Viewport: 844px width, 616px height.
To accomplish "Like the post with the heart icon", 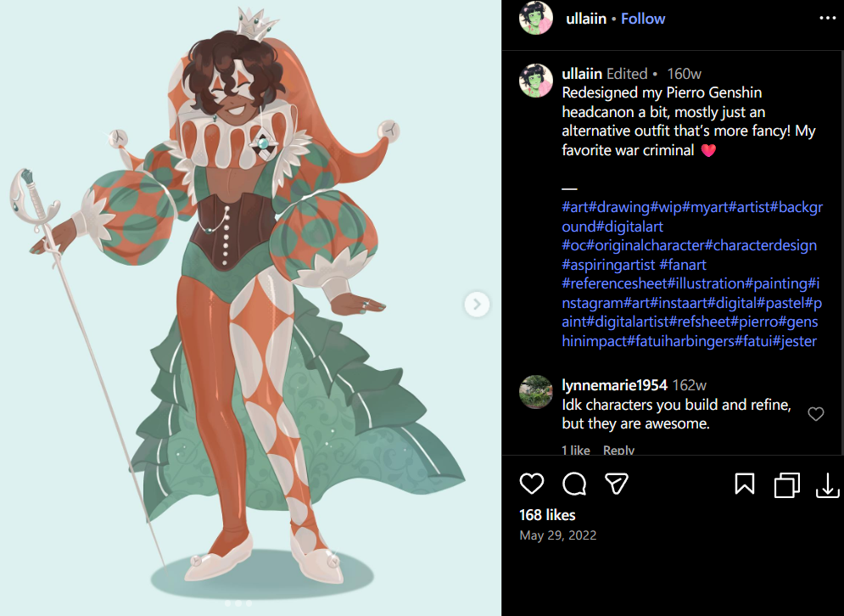I will pos(532,484).
